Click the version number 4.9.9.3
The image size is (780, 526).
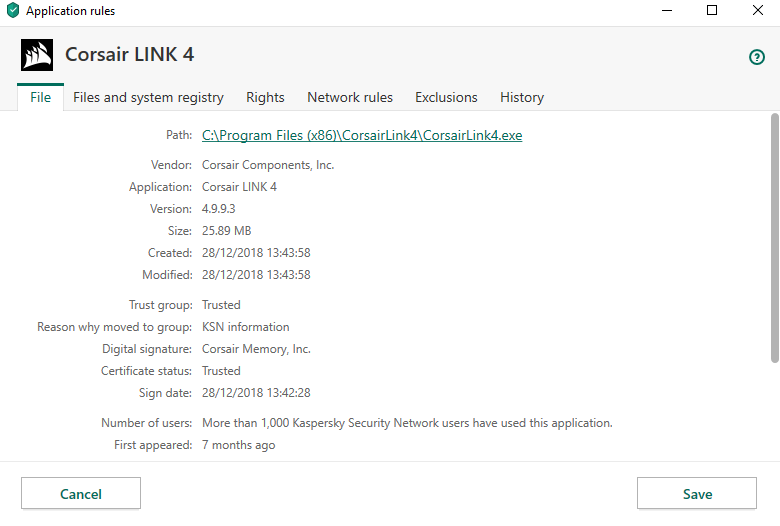click(219, 209)
